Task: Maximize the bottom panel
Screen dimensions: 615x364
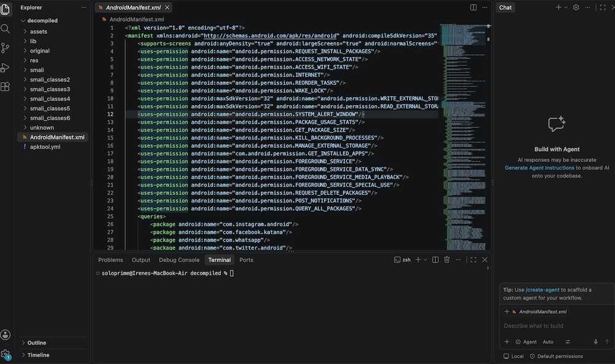Action: (474, 259)
